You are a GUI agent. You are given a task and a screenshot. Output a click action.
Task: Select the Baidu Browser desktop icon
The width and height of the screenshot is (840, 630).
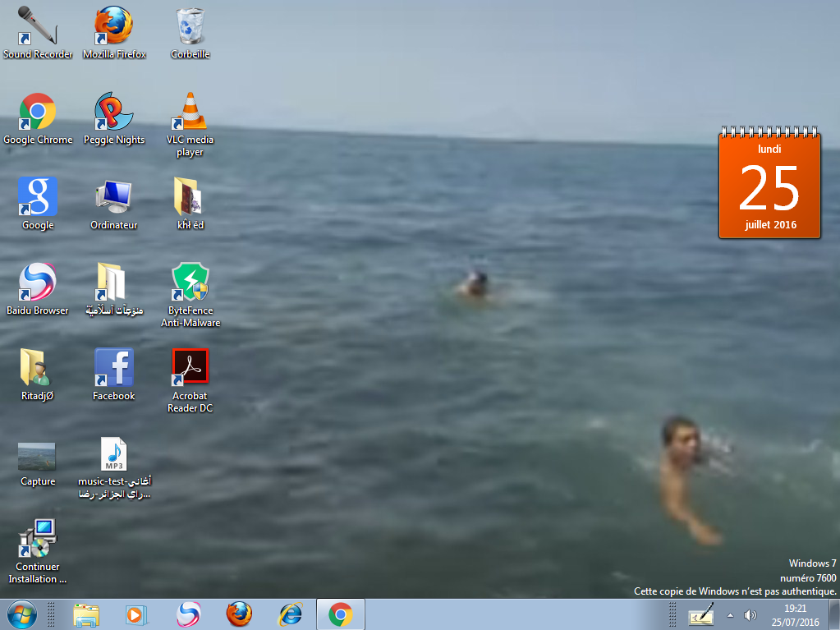(38, 283)
